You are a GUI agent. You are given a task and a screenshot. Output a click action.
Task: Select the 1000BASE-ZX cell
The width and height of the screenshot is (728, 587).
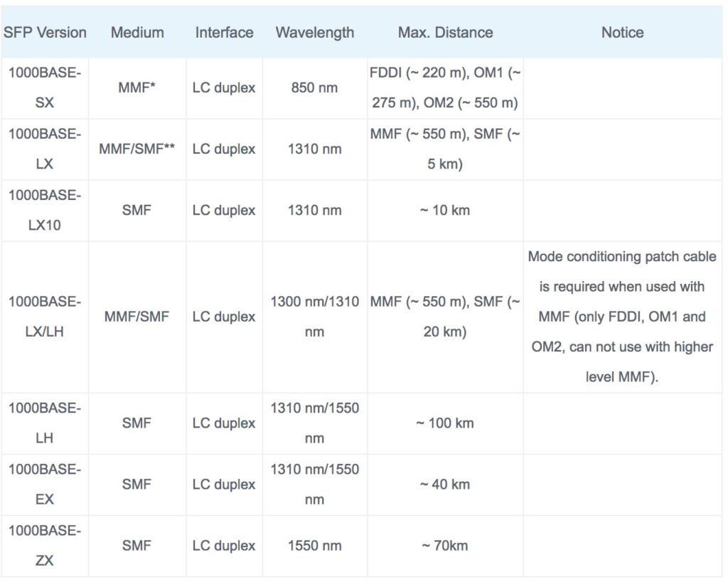tap(45, 546)
